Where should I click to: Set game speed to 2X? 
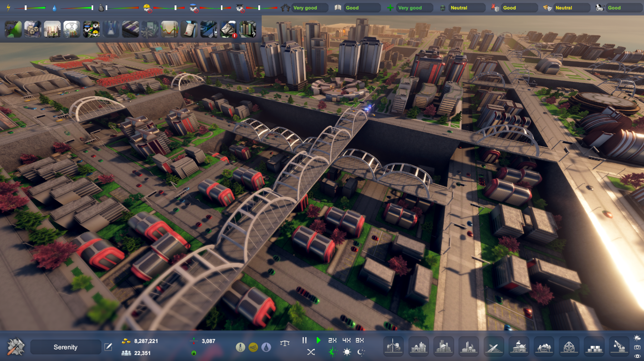tap(332, 340)
